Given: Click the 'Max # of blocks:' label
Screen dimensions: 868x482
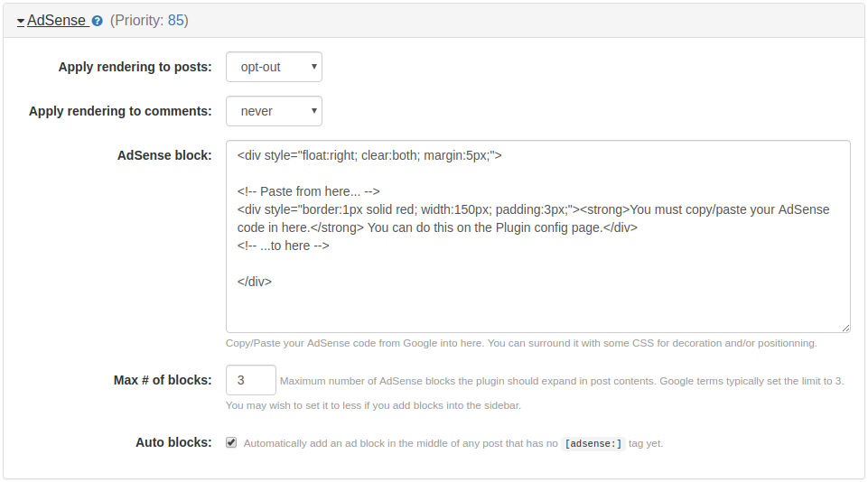Looking at the screenshot, I should pos(163,380).
